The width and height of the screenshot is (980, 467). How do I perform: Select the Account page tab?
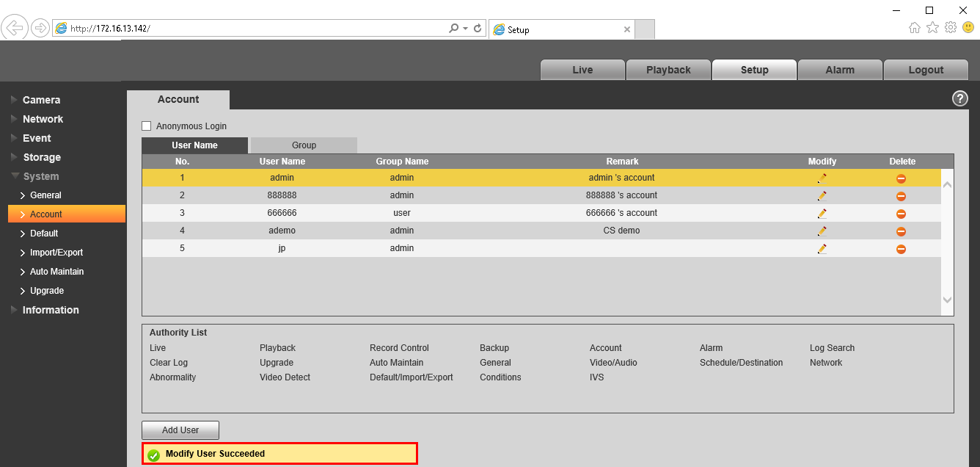click(x=178, y=100)
